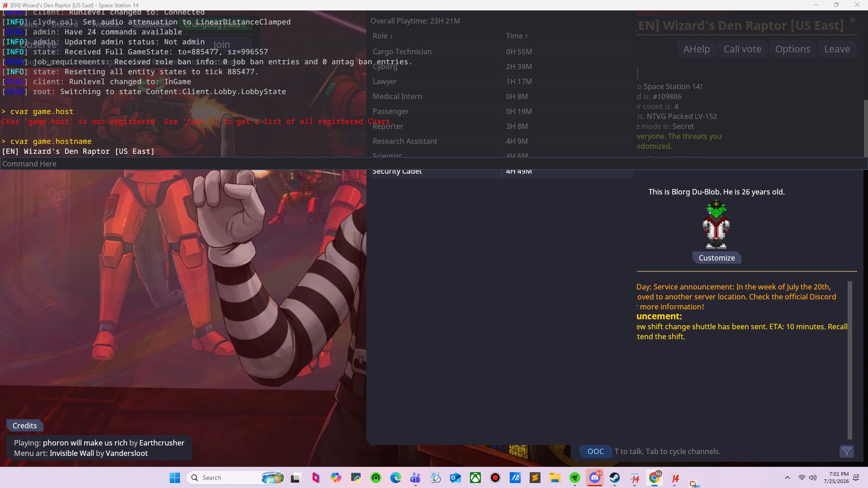868x488 pixels.
Task: Open the Options menu button
Action: (x=792, y=49)
